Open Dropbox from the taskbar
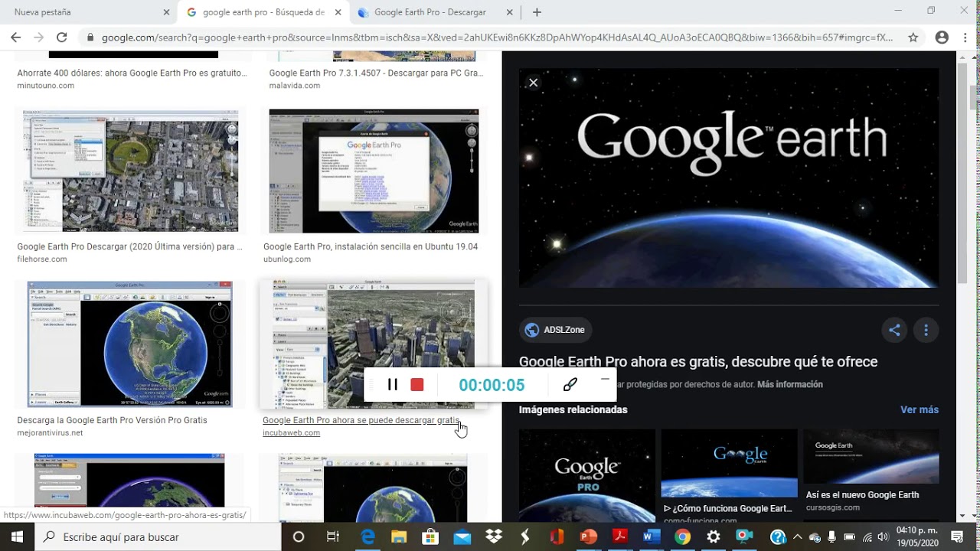The height and width of the screenshot is (551, 980). pyautogui.click(x=494, y=536)
